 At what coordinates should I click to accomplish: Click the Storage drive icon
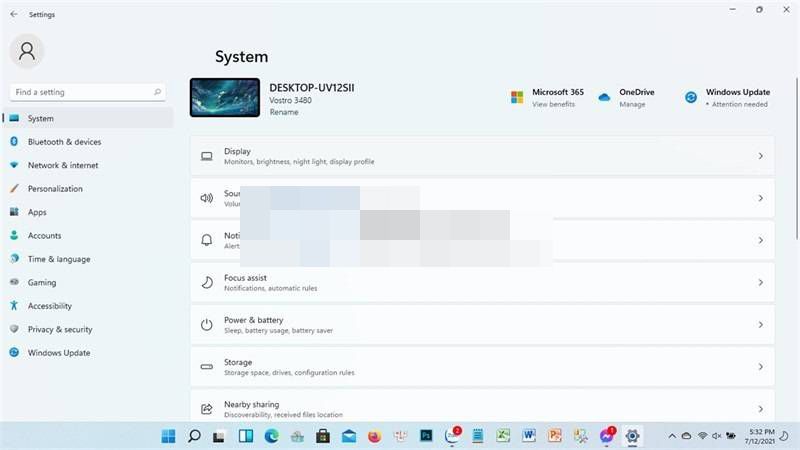pyautogui.click(x=207, y=367)
